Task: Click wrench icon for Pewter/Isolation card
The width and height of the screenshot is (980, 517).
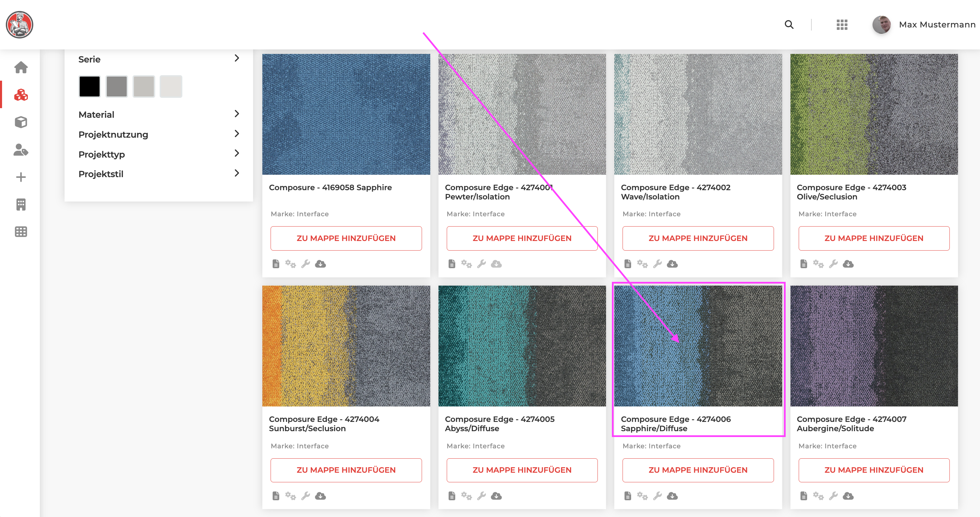Action: tap(482, 264)
